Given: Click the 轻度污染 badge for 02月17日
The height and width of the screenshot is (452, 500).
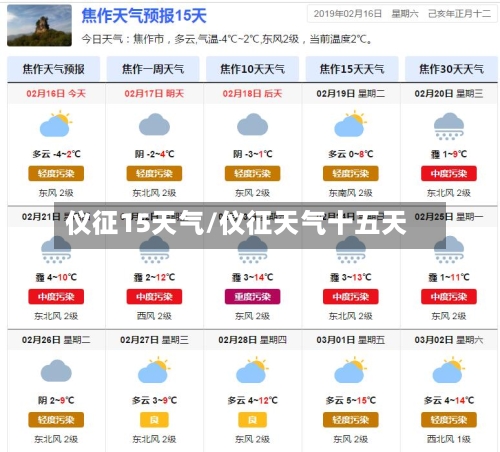Looking at the screenshot, I should (x=154, y=173).
